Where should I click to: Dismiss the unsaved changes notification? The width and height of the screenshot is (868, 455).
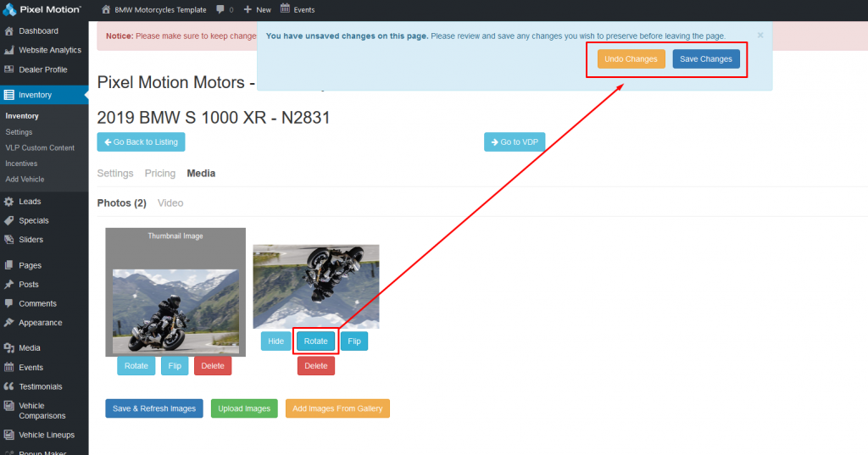pyautogui.click(x=760, y=35)
